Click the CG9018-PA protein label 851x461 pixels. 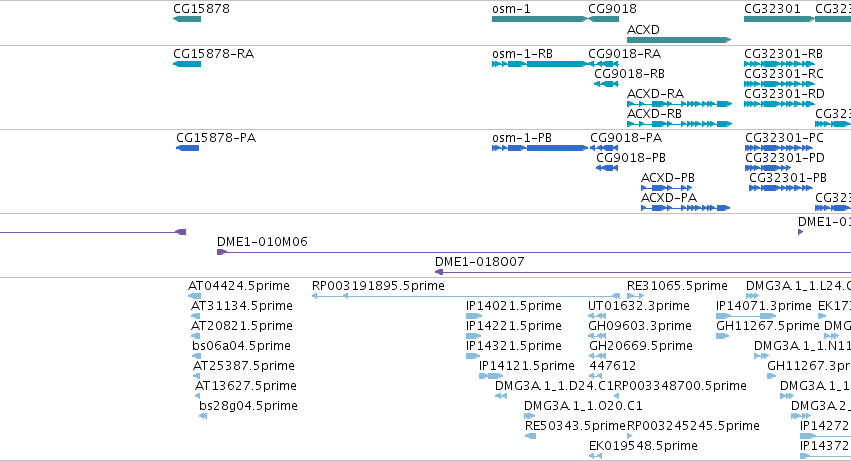(626, 138)
